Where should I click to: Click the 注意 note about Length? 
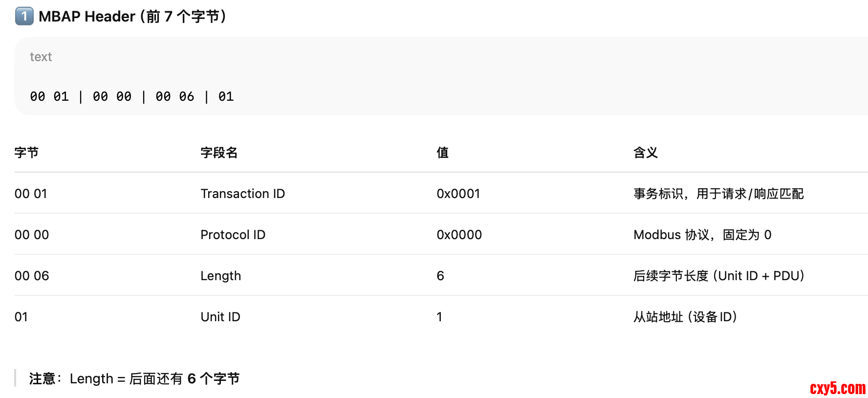[134, 378]
